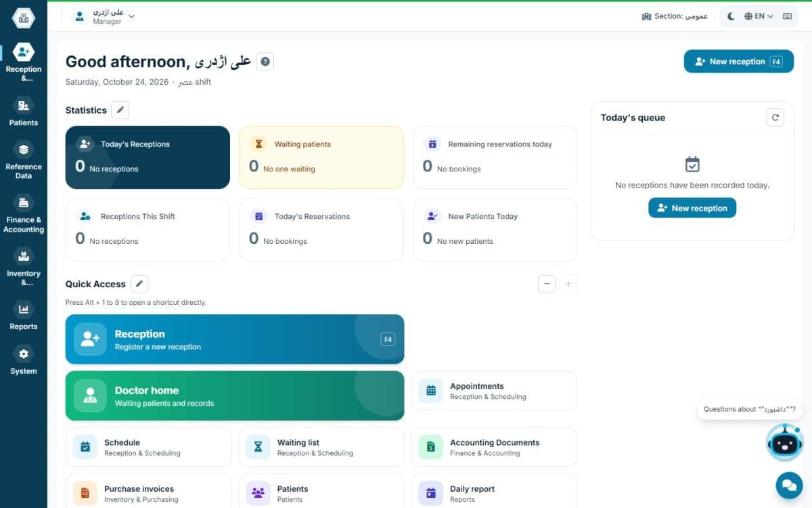Click New reception button in Today's queue
The height and width of the screenshot is (508, 812).
point(692,208)
